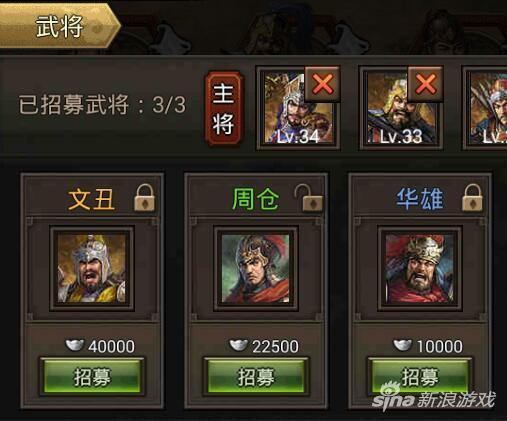Click the silver ingot icon beside 22500
The image size is (507, 421).
click(x=239, y=345)
